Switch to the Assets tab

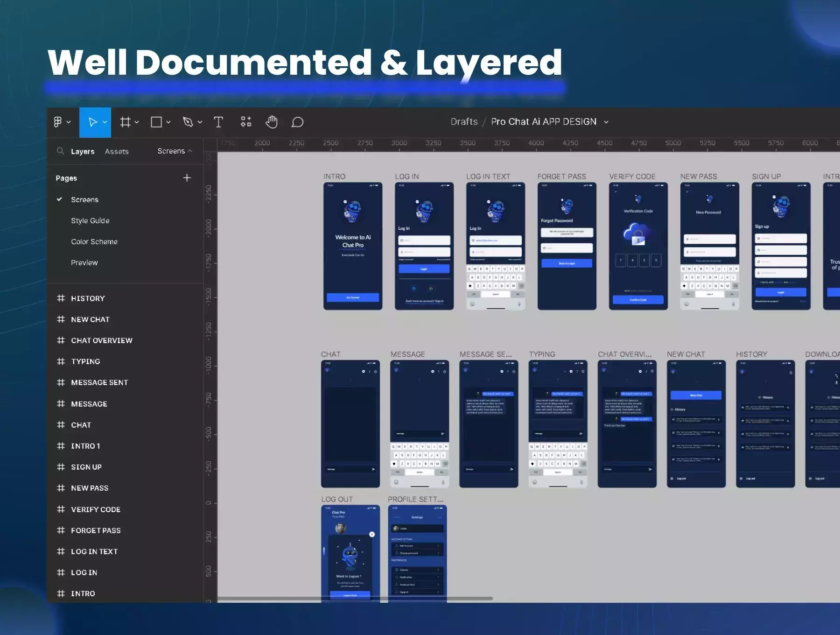coord(117,151)
